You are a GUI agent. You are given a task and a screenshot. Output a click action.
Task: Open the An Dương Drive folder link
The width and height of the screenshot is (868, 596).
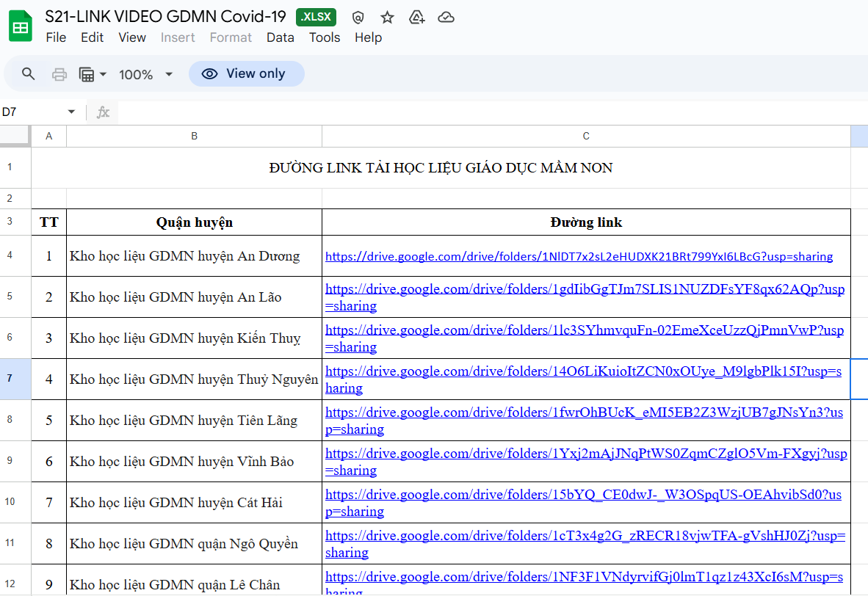point(579,256)
